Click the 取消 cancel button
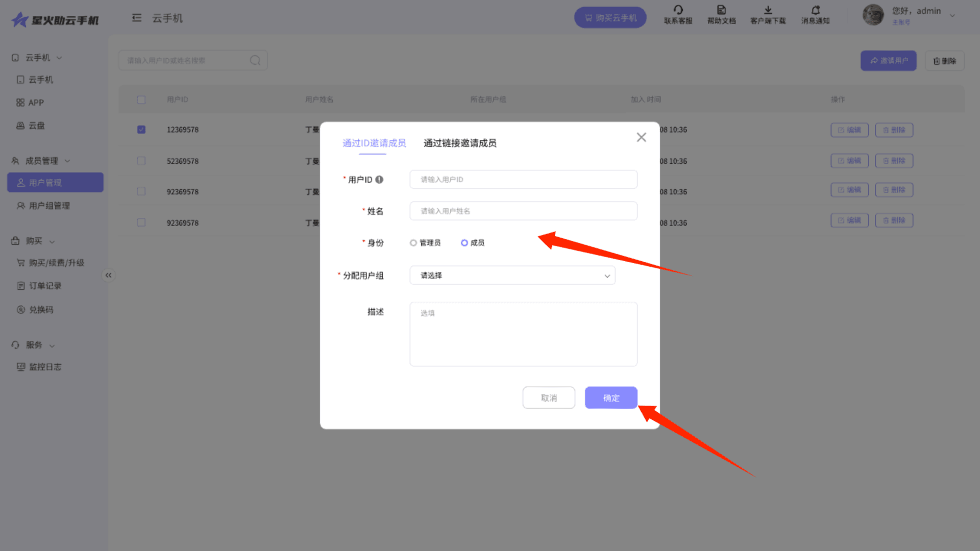The height and width of the screenshot is (551, 980). (x=549, y=398)
